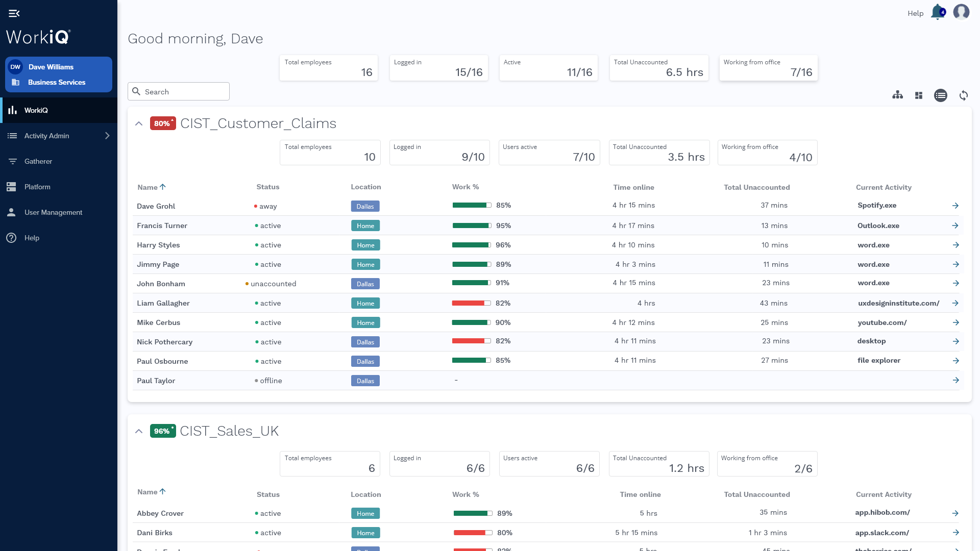Click the refresh data icon
Screen dimensions: 980x551
[964, 95]
